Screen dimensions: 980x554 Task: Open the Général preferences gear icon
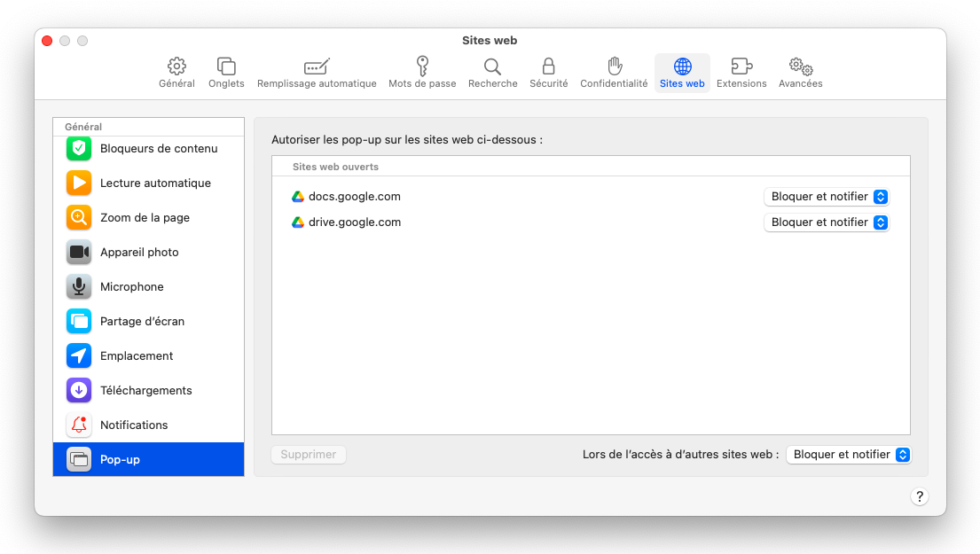176,67
